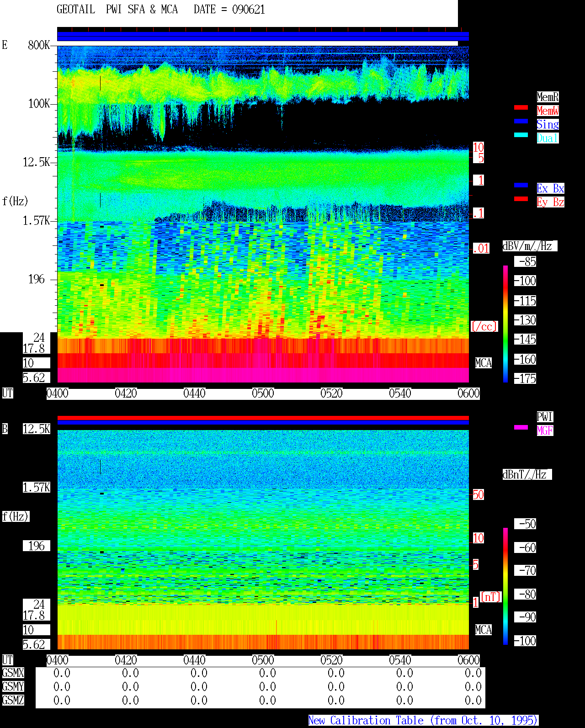The height and width of the screenshot is (728, 585).
Task: Click the dBnT/√Hz magnetic color scale bar
Action: (505, 586)
